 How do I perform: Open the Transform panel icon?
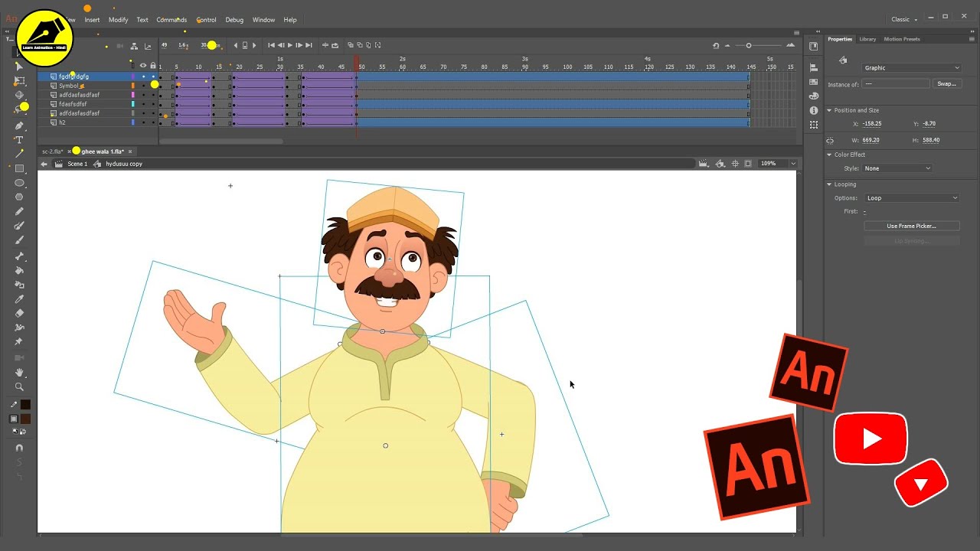pyautogui.click(x=814, y=124)
